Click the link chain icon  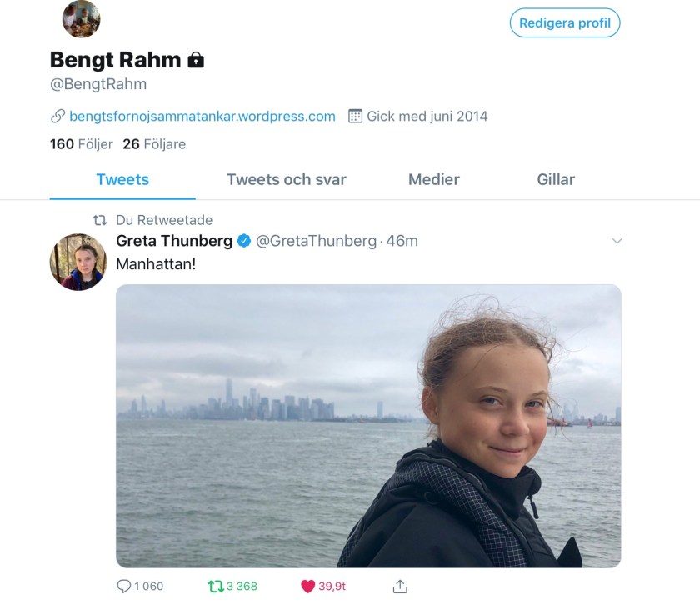pos(58,116)
